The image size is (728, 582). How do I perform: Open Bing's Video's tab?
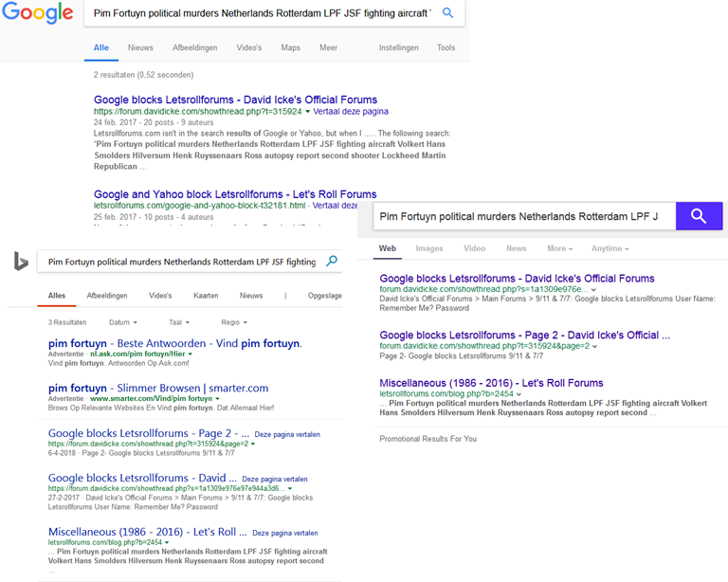coord(160,296)
